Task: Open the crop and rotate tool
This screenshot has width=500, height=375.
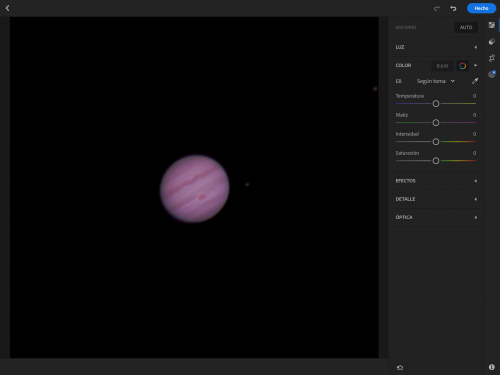Action: point(492,58)
